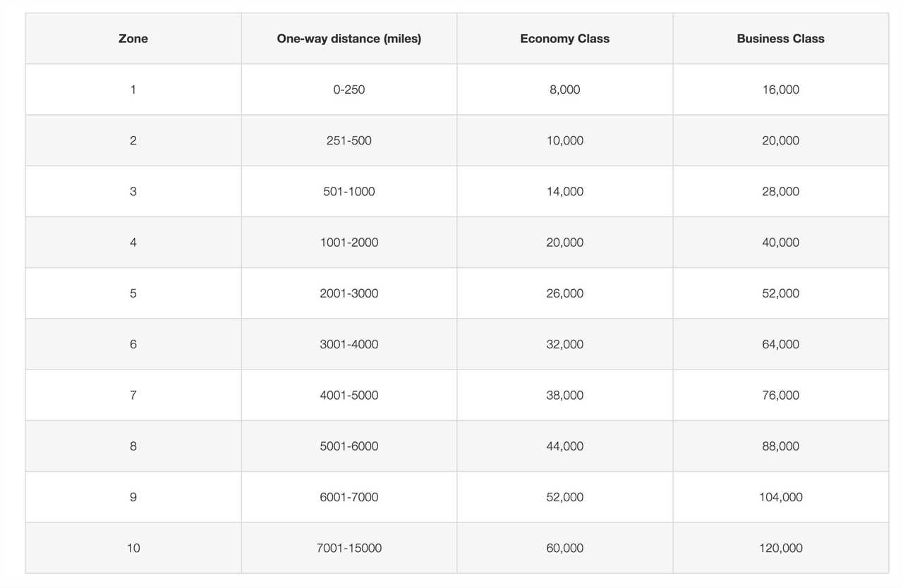The width and height of the screenshot is (903, 588).
Task: Click the 501-1000 distance cell
Action: click(x=349, y=191)
